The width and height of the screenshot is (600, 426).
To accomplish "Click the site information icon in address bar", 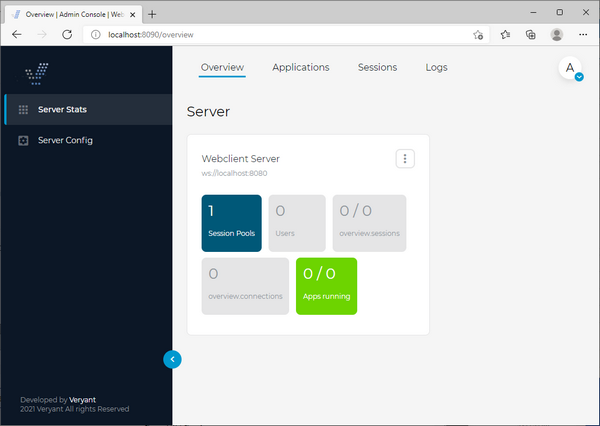I will point(96,35).
